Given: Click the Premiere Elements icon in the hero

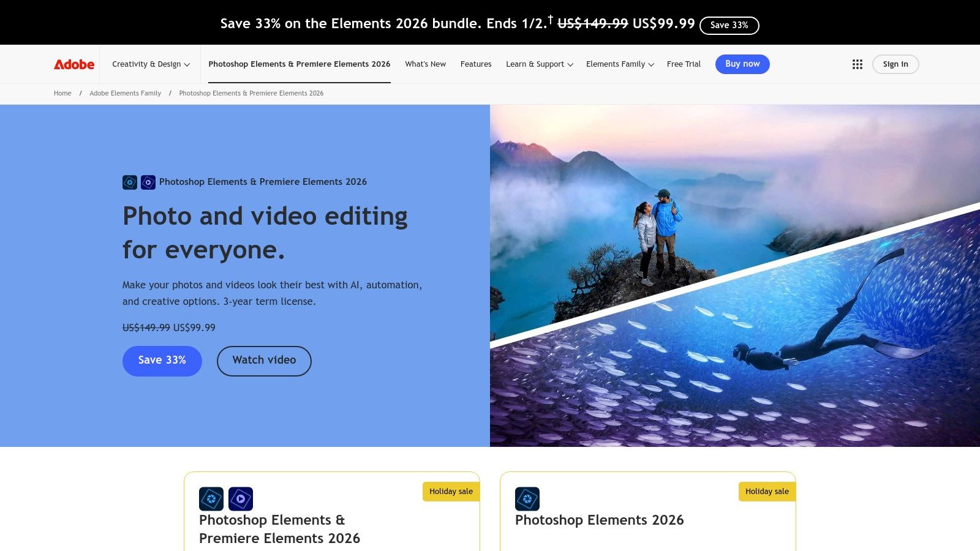Looking at the screenshot, I should tap(146, 182).
